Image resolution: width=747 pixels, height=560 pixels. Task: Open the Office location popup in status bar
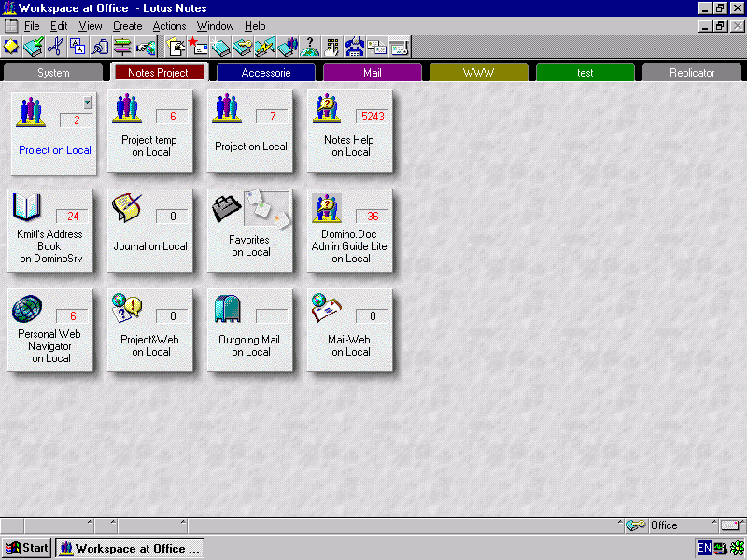(684, 525)
